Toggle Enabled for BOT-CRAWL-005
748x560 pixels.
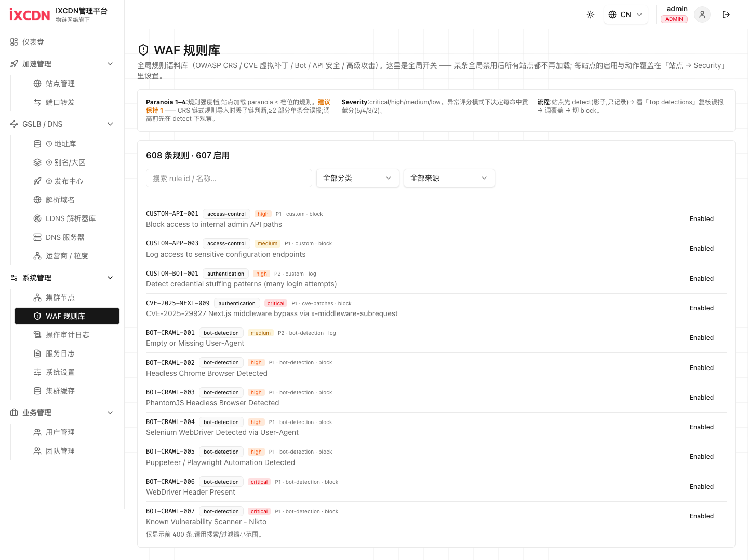[702, 457]
